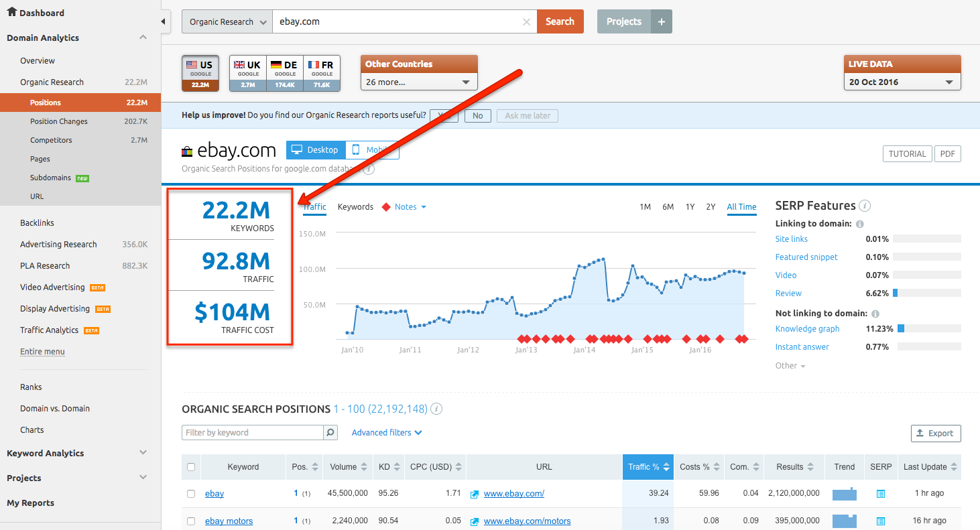This screenshot has width=980, height=530.
Task: Clear the ebay.com search field
Action: (527, 21)
